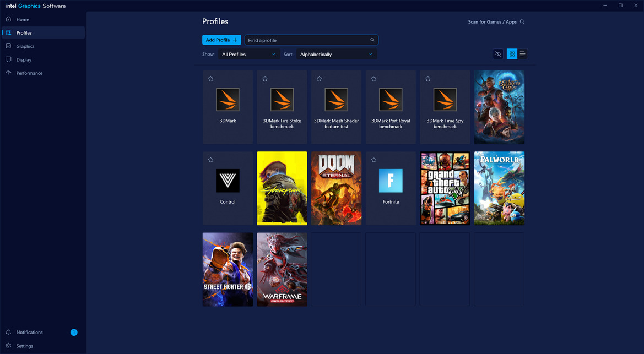
Task: Favorite the Control profile with its star
Action: (x=210, y=160)
